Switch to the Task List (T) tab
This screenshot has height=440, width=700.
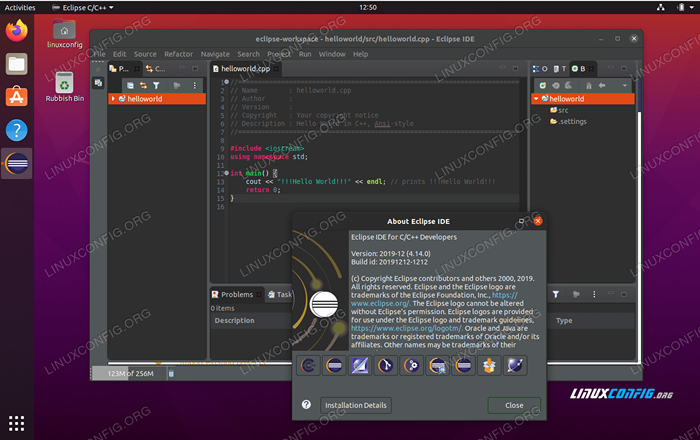click(560, 69)
